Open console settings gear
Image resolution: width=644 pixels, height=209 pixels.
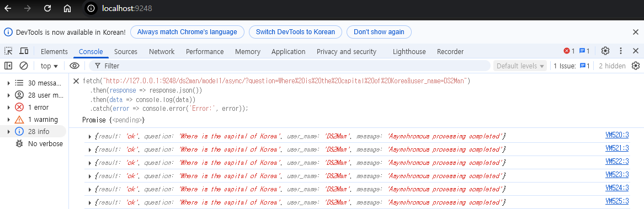(x=636, y=66)
